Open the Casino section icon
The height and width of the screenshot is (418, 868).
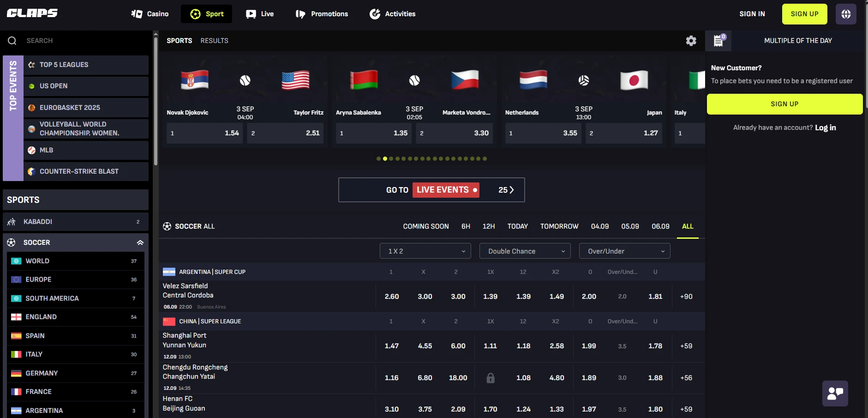coord(137,13)
